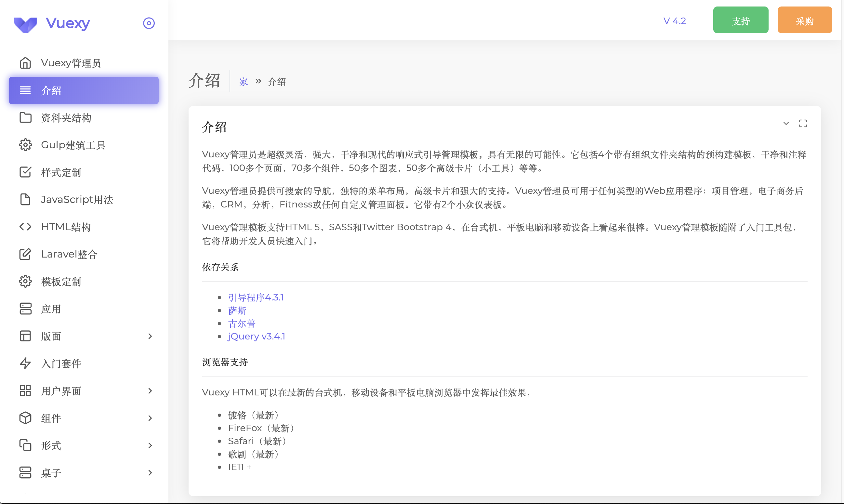Image resolution: width=844 pixels, height=504 pixels.
Task: Open 资料夹结构 in the sidebar
Action: click(84, 117)
